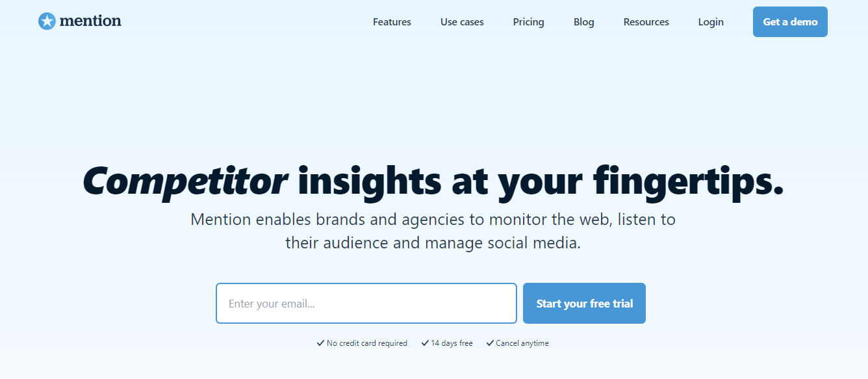Click the Get a demo button
This screenshot has width=868, height=379.
tap(790, 21)
